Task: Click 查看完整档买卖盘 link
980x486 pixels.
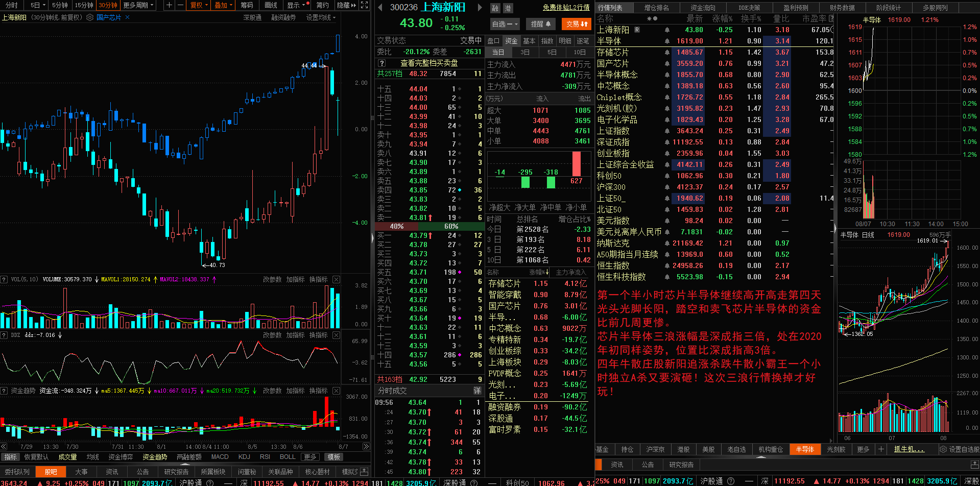Action: click(x=429, y=63)
